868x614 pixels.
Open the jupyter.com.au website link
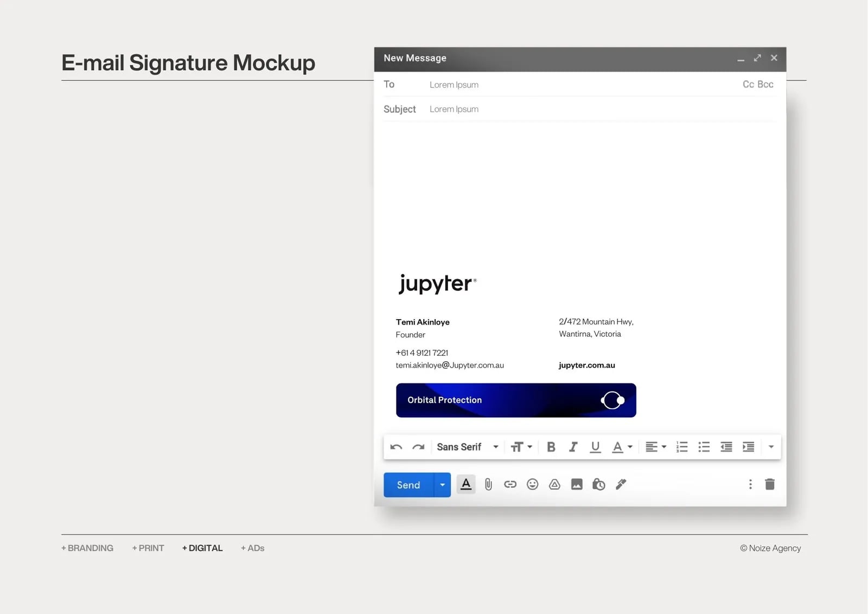click(587, 365)
